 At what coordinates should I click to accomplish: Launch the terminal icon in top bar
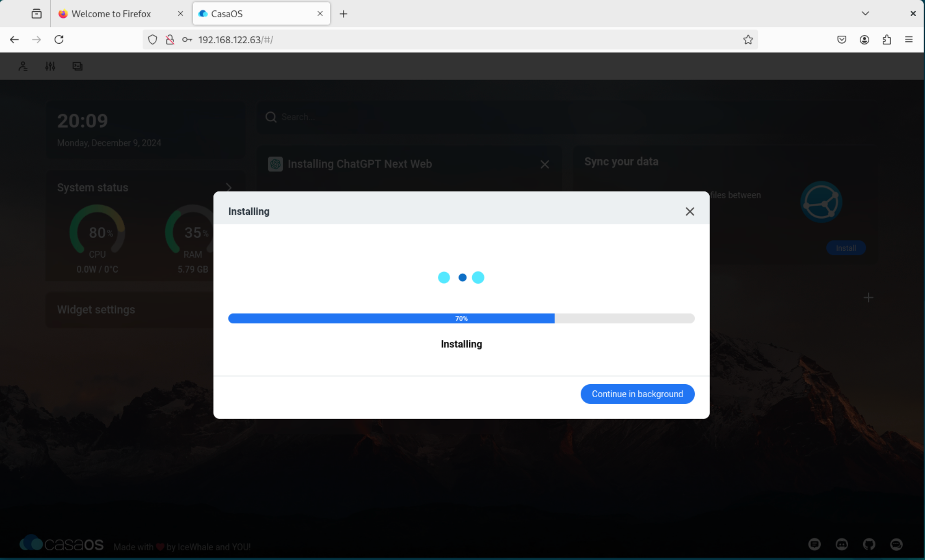coord(77,66)
